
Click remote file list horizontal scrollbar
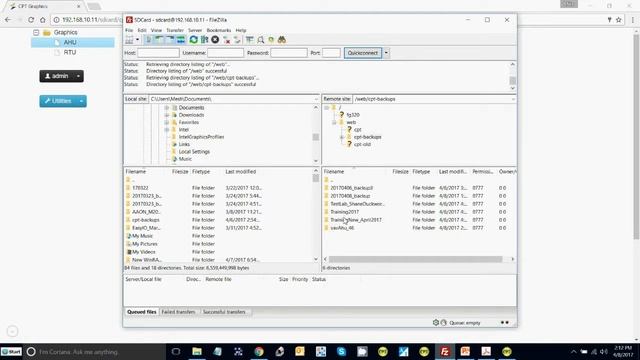point(416,259)
